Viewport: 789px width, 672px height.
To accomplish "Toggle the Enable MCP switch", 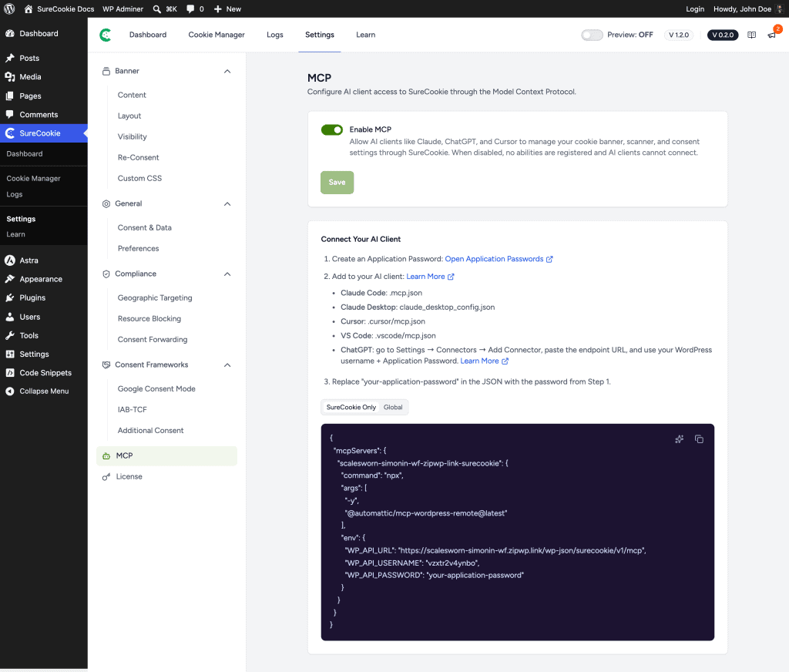I will click(332, 130).
